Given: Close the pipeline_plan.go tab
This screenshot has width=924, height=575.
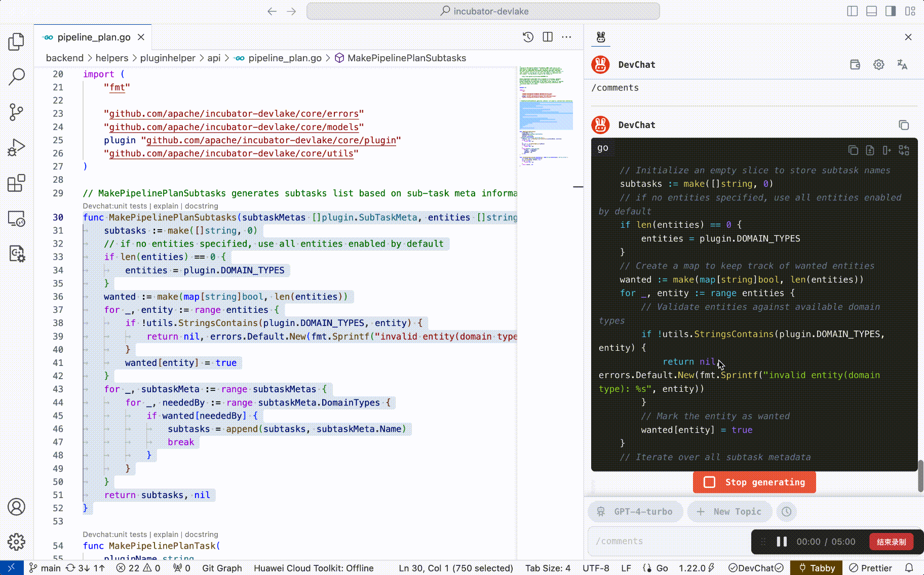Looking at the screenshot, I should tap(141, 37).
